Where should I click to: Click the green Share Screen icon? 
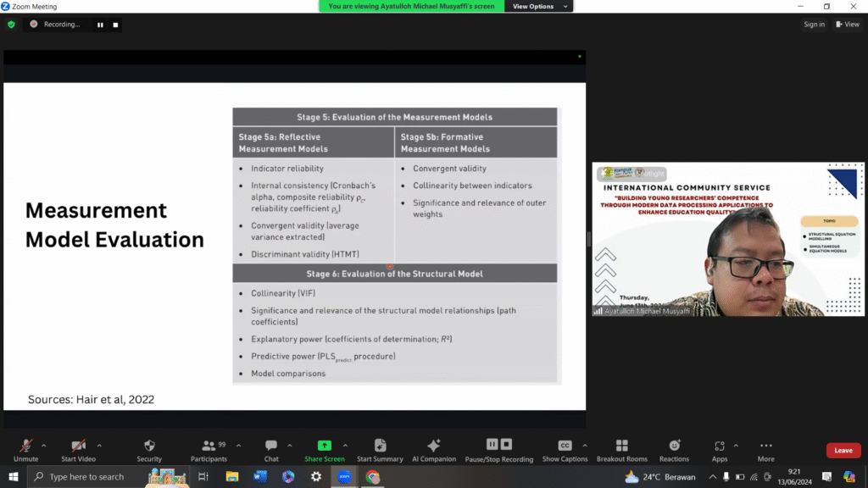click(324, 446)
